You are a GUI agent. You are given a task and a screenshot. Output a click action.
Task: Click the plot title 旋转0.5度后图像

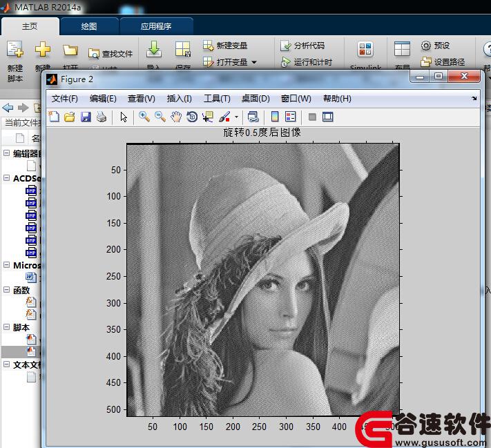(x=262, y=133)
